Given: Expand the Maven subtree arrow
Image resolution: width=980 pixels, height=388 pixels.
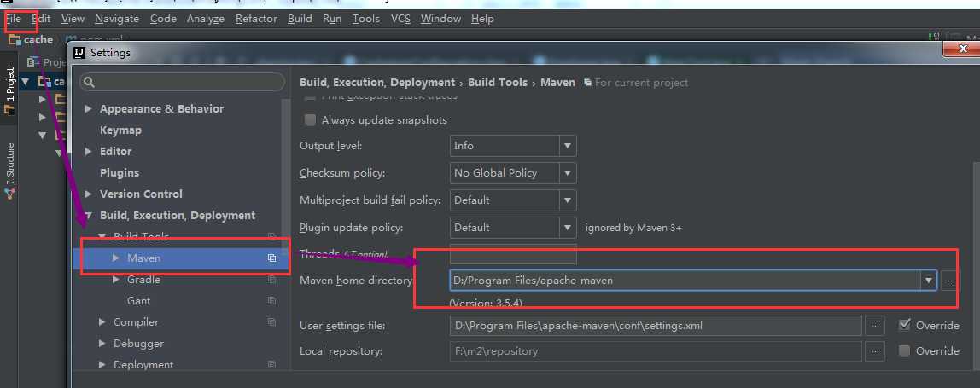Looking at the screenshot, I should [x=115, y=258].
